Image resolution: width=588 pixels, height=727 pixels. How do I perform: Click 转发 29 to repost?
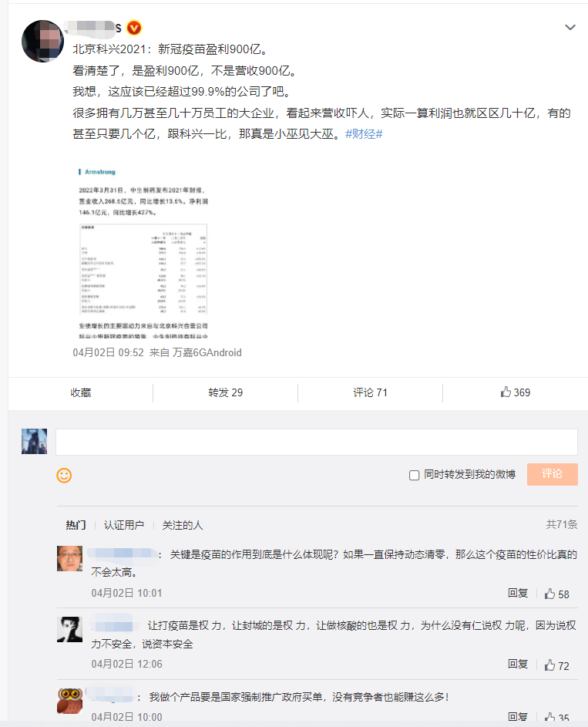click(x=225, y=392)
